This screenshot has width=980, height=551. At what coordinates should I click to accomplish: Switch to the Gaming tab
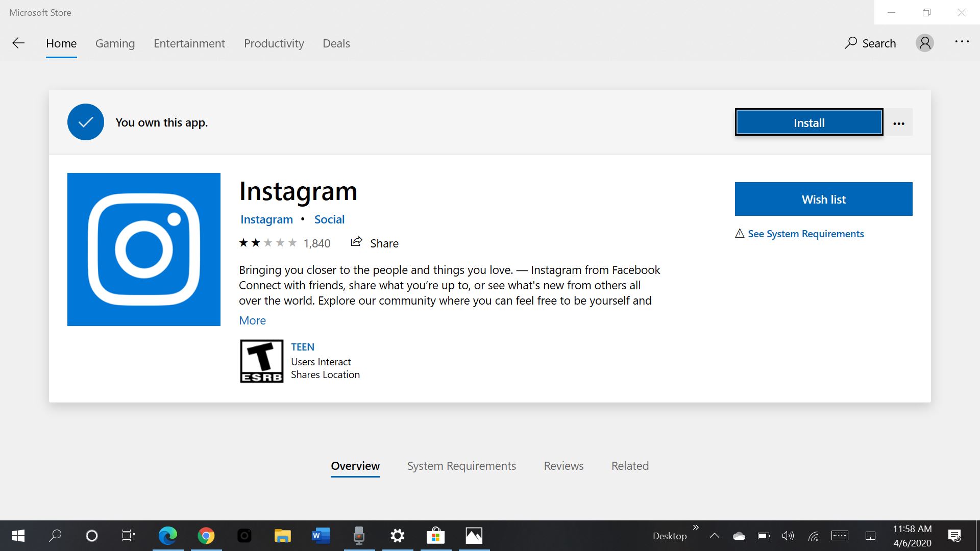115,43
